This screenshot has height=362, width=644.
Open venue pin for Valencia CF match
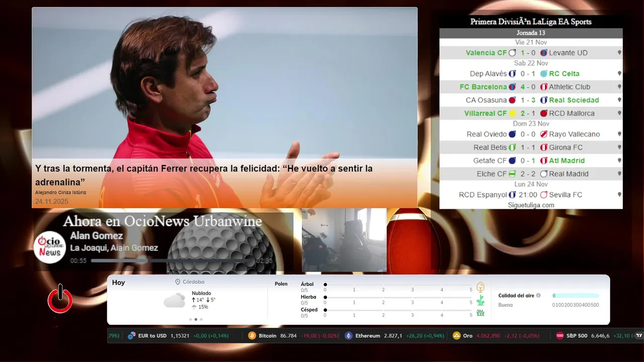click(619, 53)
